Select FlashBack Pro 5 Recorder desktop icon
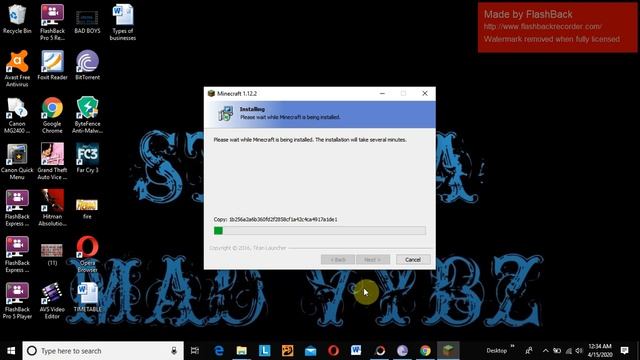 coord(52,22)
